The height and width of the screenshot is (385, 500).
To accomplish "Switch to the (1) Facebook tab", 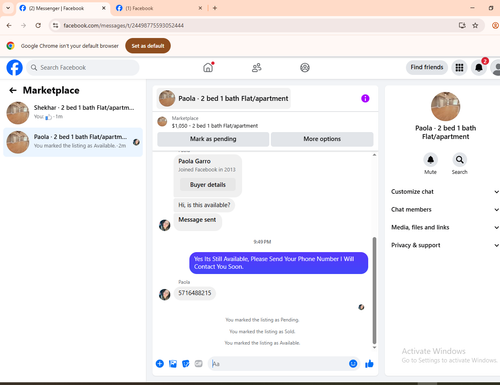I will pyautogui.click(x=159, y=8).
